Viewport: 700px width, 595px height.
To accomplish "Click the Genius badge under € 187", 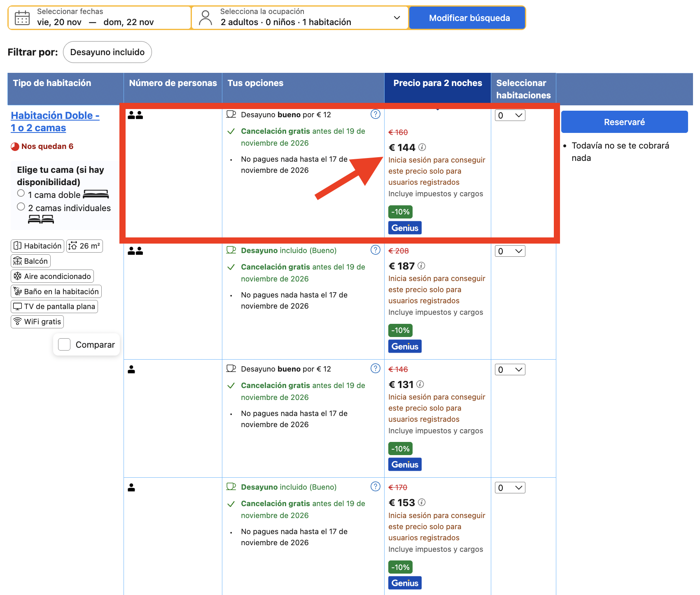I will click(x=405, y=346).
